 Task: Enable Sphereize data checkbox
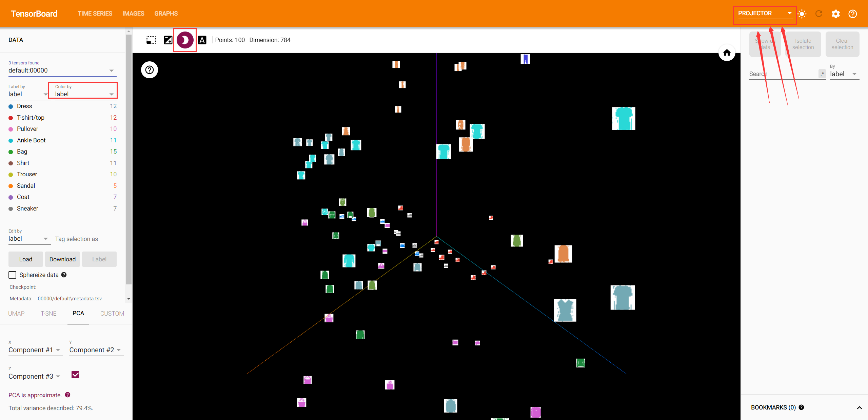13,275
